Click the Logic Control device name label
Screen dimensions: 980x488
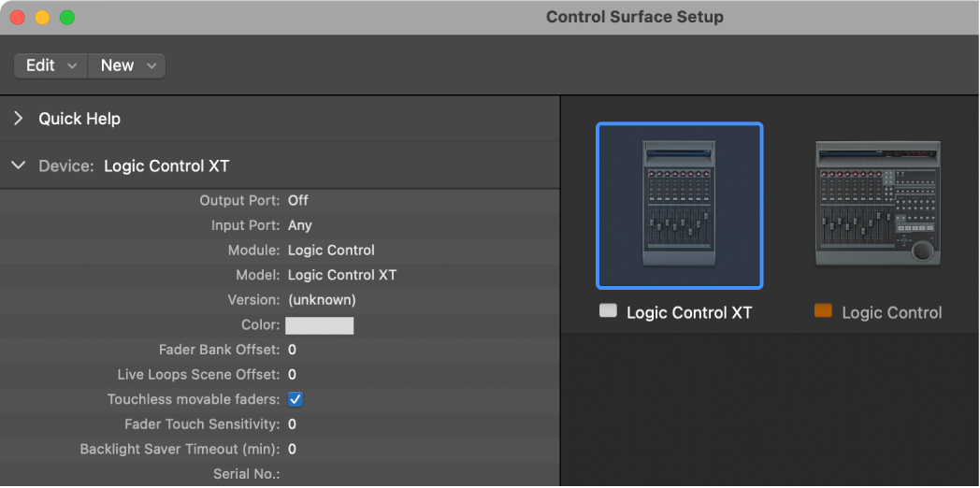892,312
